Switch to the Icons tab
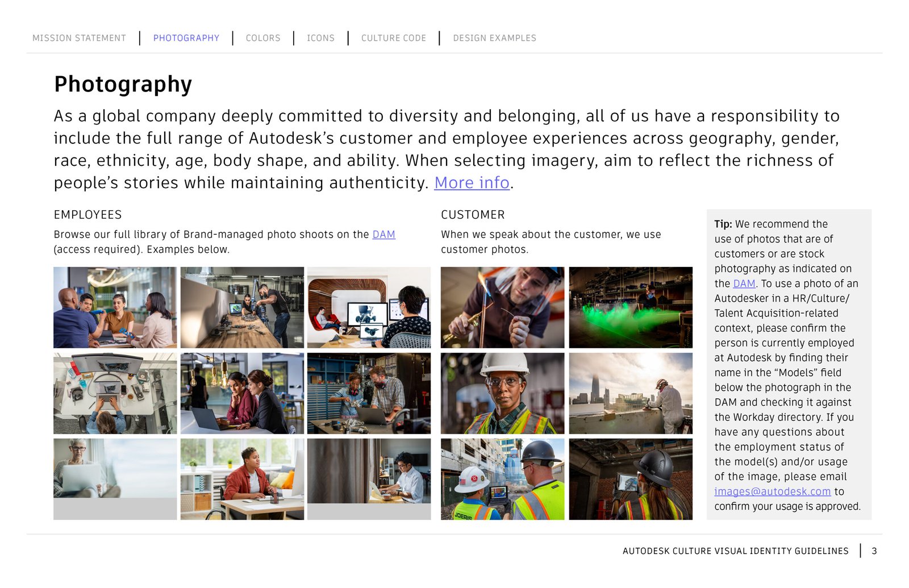 click(320, 38)
